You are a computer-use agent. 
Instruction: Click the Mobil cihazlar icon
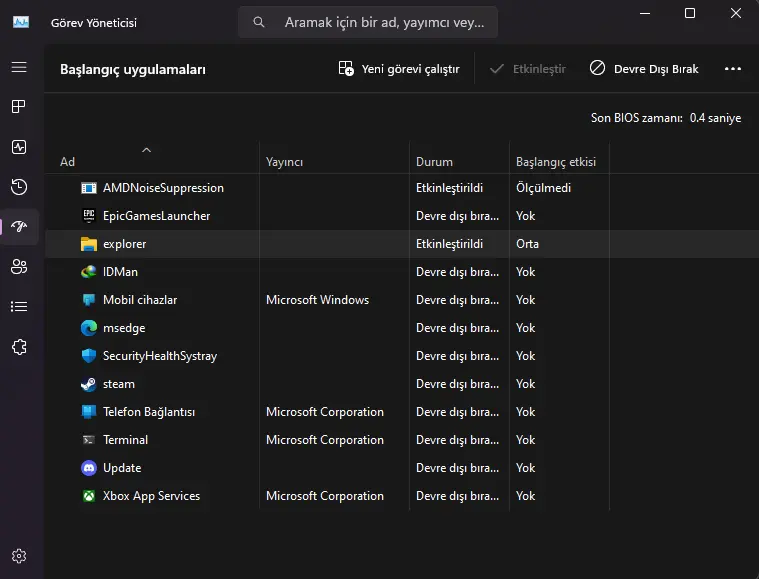pos(89,300)
